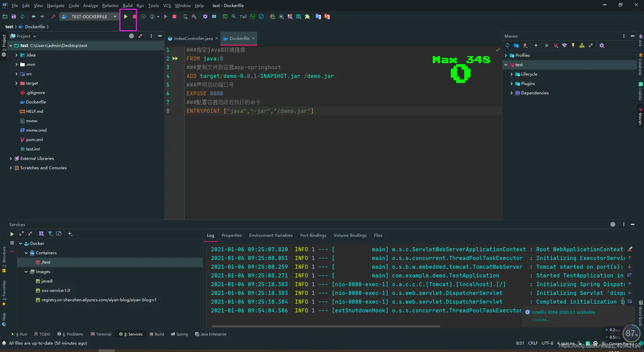The width and height of the screenshot is (644, 352).
Task: Open Volume Bindings tab
Action: [350, 235]
